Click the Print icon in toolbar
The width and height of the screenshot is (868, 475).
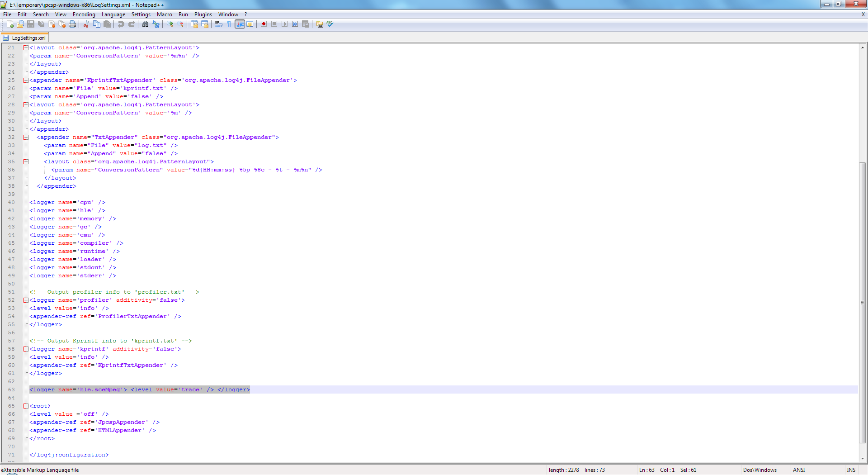[x=72, y=24]
